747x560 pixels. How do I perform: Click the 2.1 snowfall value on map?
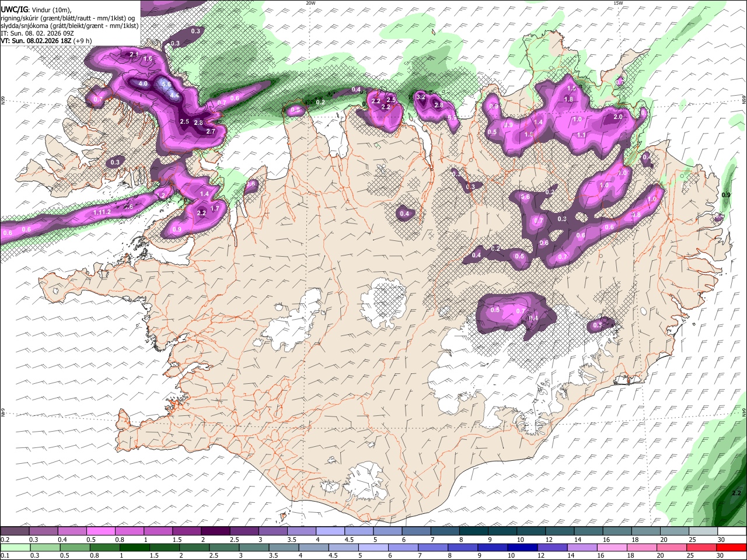[x=134, y=55]
